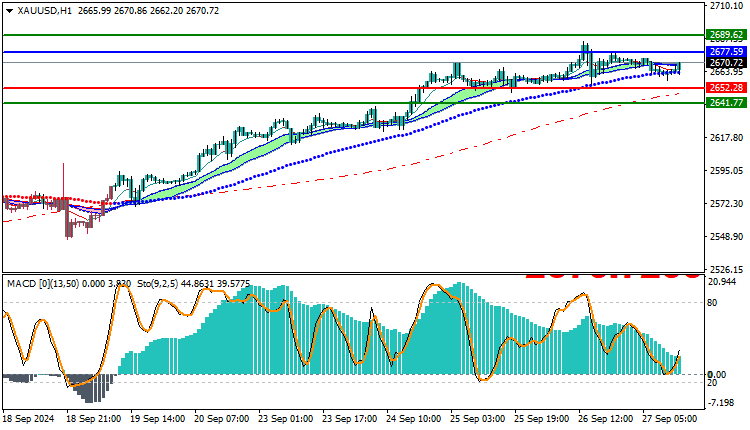Viewport: 750px width, 430px height.
Task: Open the XAUUSD,H1 chart menu arrow
Action: click(9, 11)
